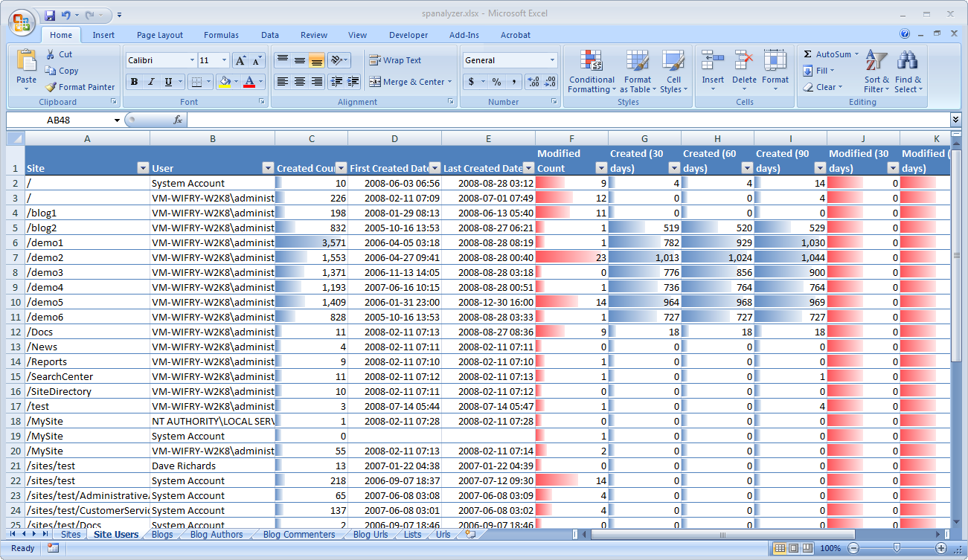Toggle Italic formatting
Image resolution: width=968 pixels, height=560 pixels.
click(152, 82)
